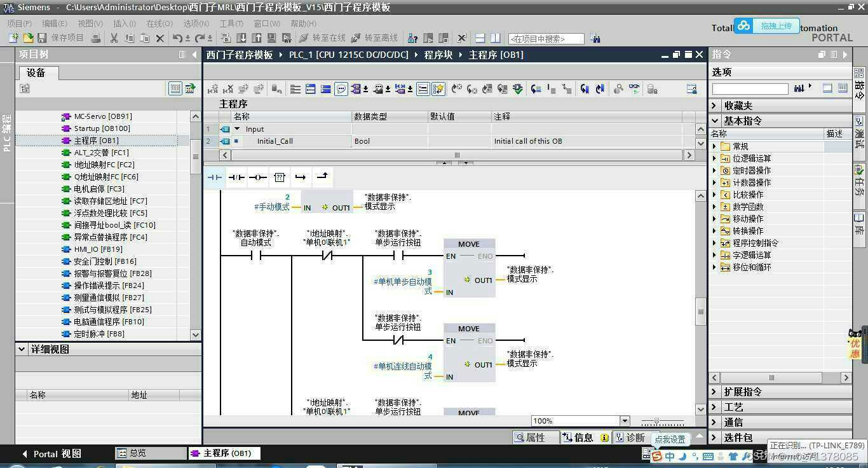Click the search project input field
Viewport: 868px width, 468px height.
[546, 39]
